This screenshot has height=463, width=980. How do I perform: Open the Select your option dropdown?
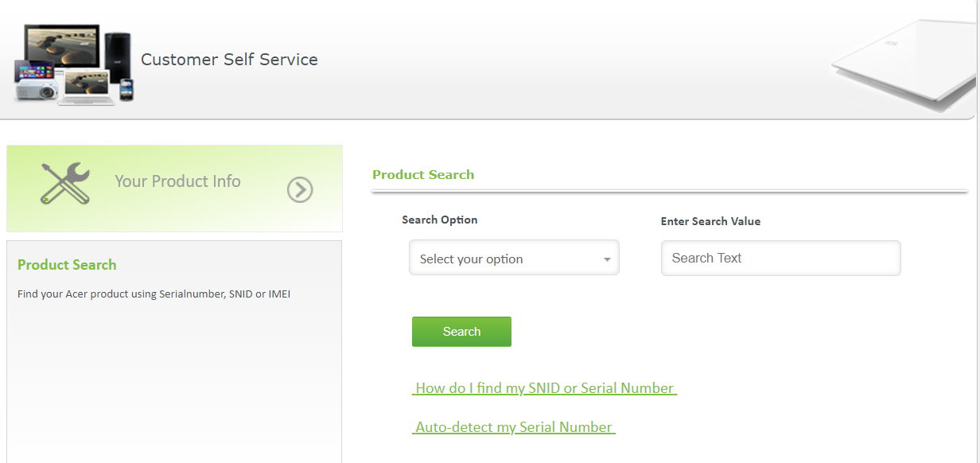(x=513, y=259)
